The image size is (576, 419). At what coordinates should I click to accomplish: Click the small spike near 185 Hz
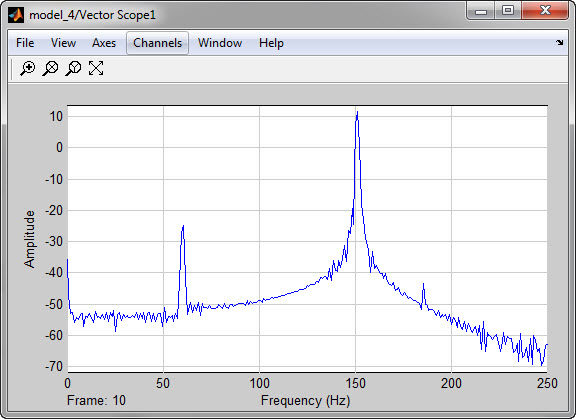coord(424,286)
